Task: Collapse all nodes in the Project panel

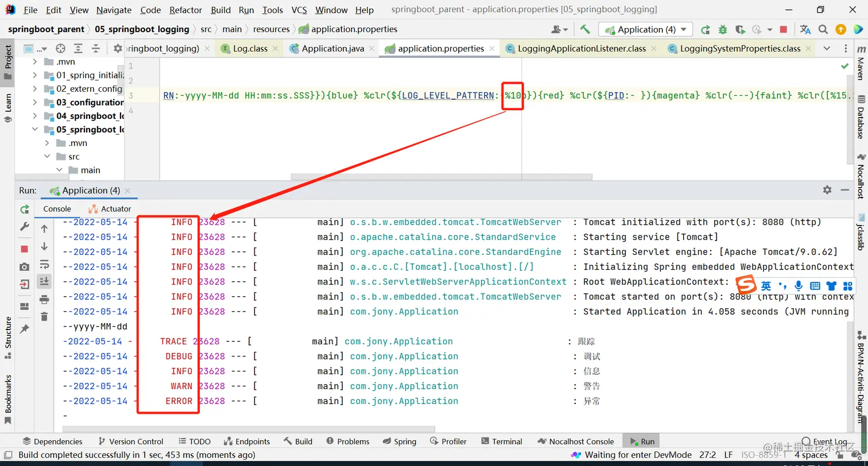Action: pos(96,49)
